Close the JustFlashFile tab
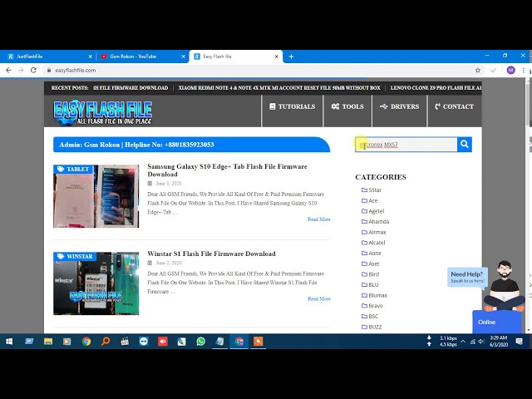The image size is (532, 399). coord(91,57)
